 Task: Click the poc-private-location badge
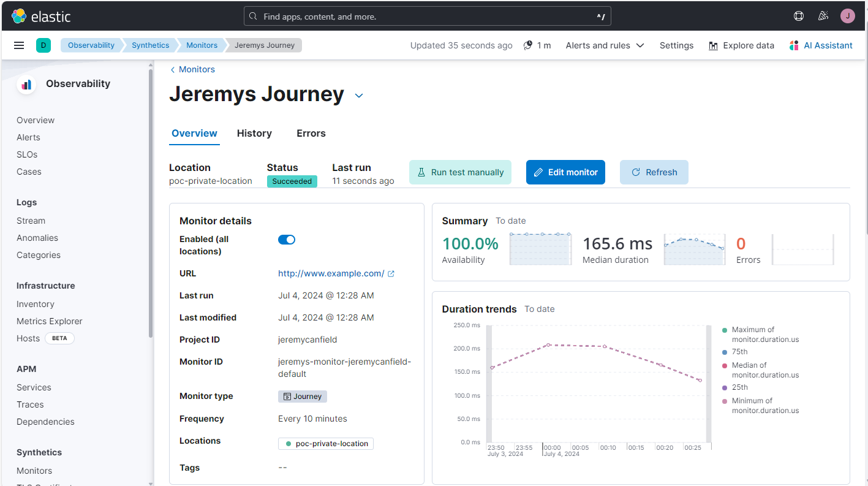point(326,444)
